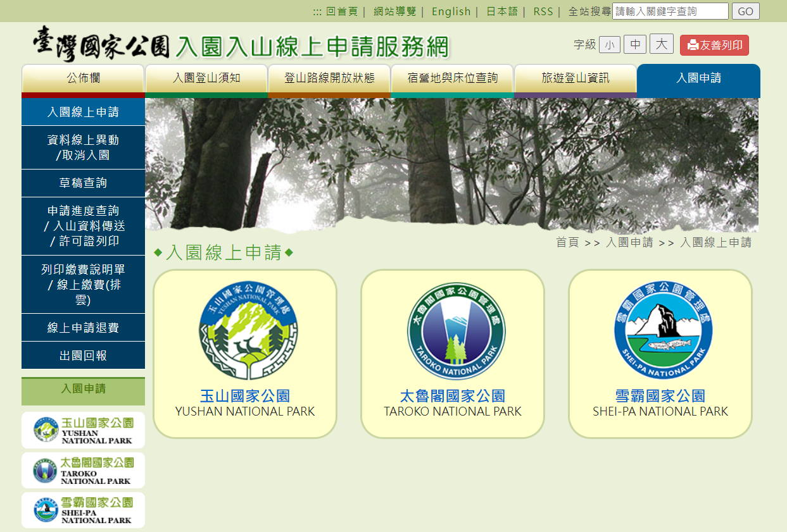Image resolution: width=787 pixels, height=532 pixels.
Task: Set font size to small 小
Action: tap(609, 45)
